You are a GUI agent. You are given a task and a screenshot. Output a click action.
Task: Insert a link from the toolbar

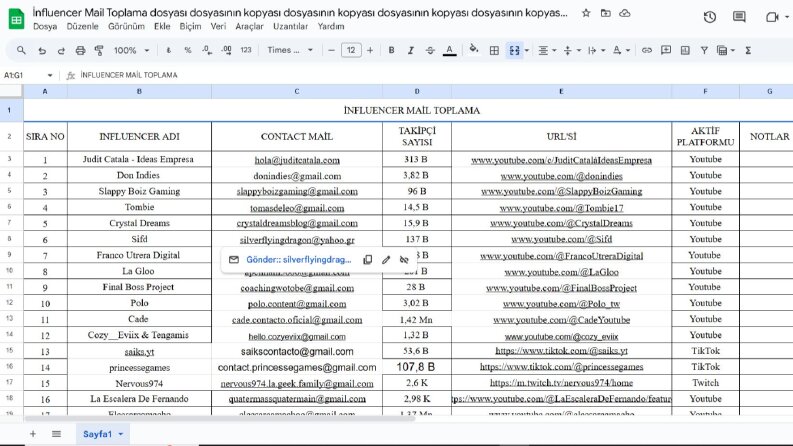tap(646, 50)
